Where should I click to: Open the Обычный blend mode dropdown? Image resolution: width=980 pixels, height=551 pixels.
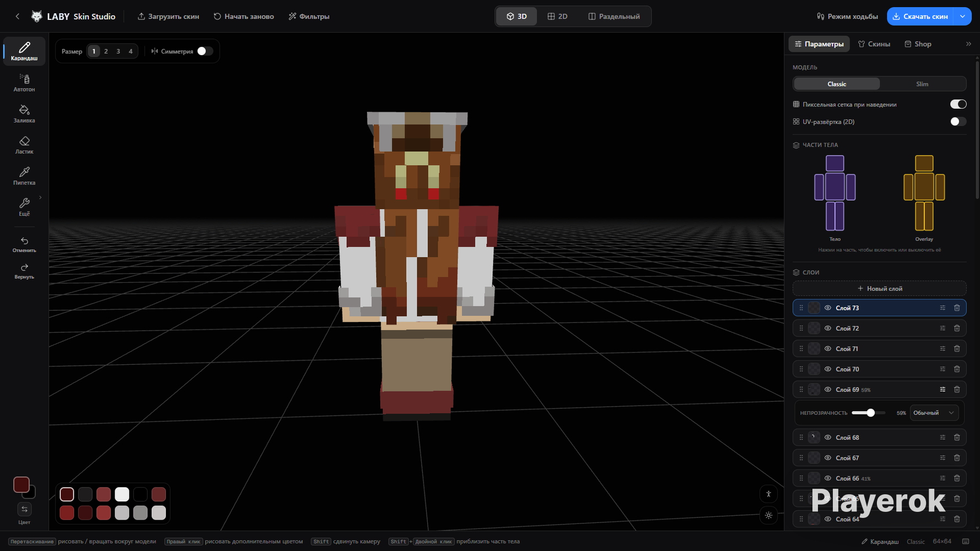coord(934,413)
